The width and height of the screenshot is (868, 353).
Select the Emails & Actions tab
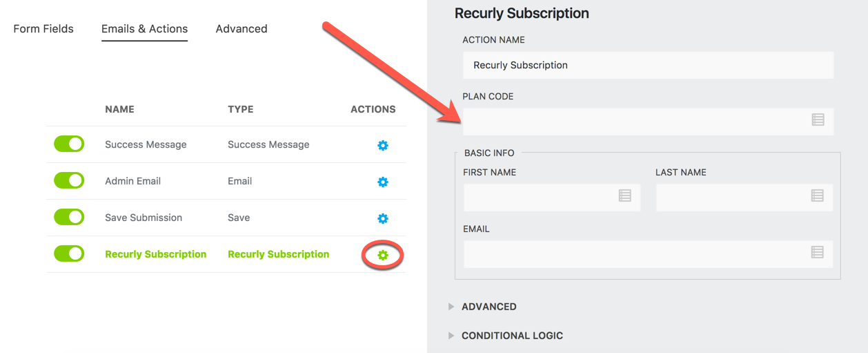point(144,29)
